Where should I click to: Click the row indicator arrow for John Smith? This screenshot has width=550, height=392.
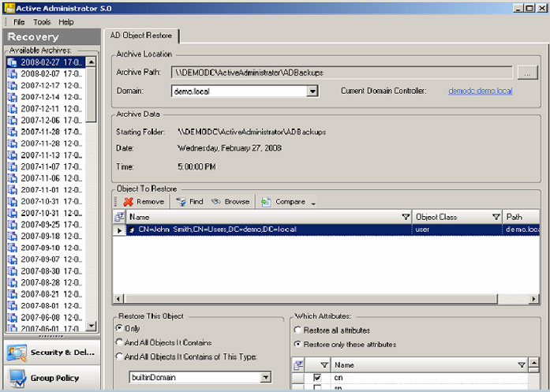tap(119, 230)
